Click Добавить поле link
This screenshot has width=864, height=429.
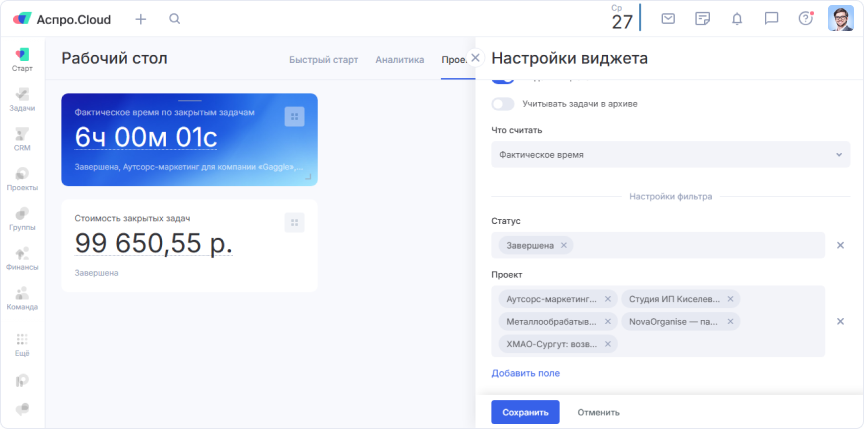coord(525,373)
